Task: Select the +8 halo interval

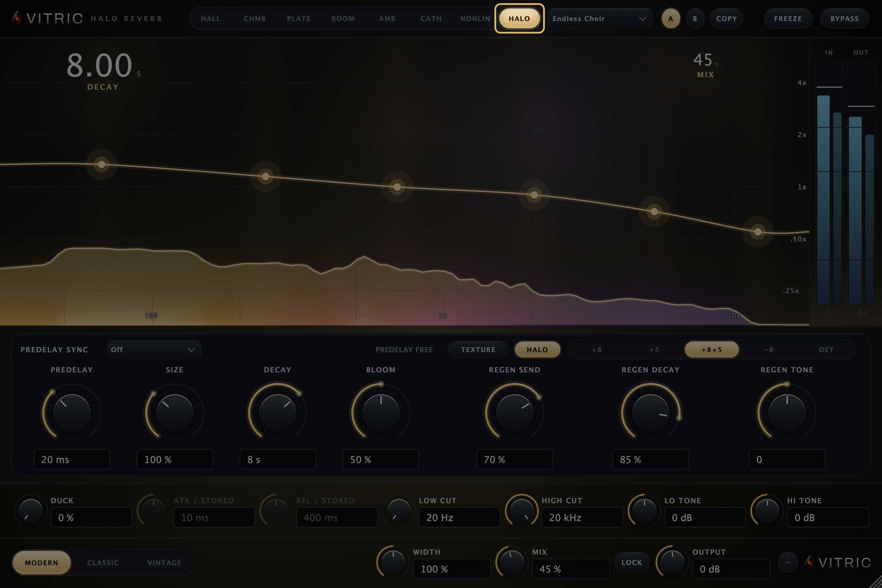Action: (x=597, y=350)
